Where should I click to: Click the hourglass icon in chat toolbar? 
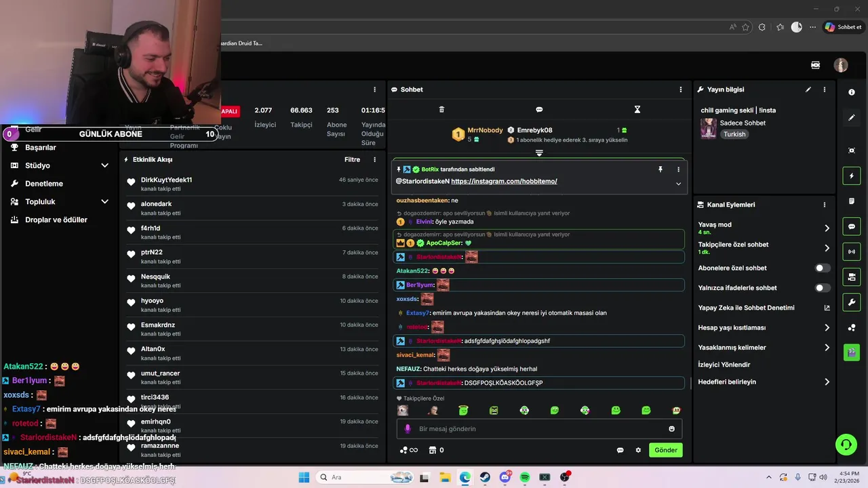(x=637, y=109)
